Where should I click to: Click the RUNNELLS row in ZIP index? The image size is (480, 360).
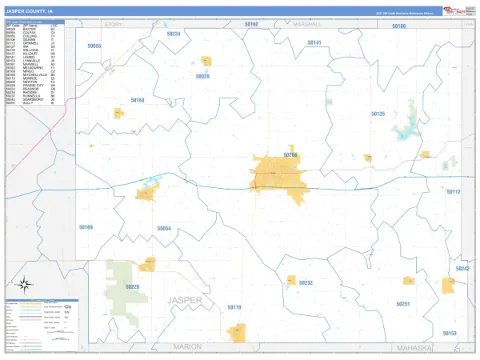[31, 96]
